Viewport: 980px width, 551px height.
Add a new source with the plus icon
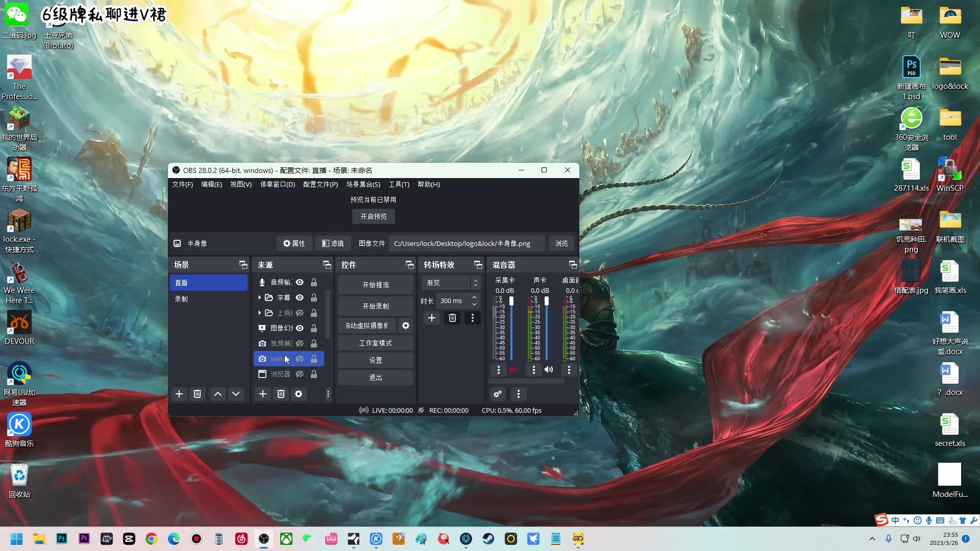pyautogui.click(x=263, y=394)
